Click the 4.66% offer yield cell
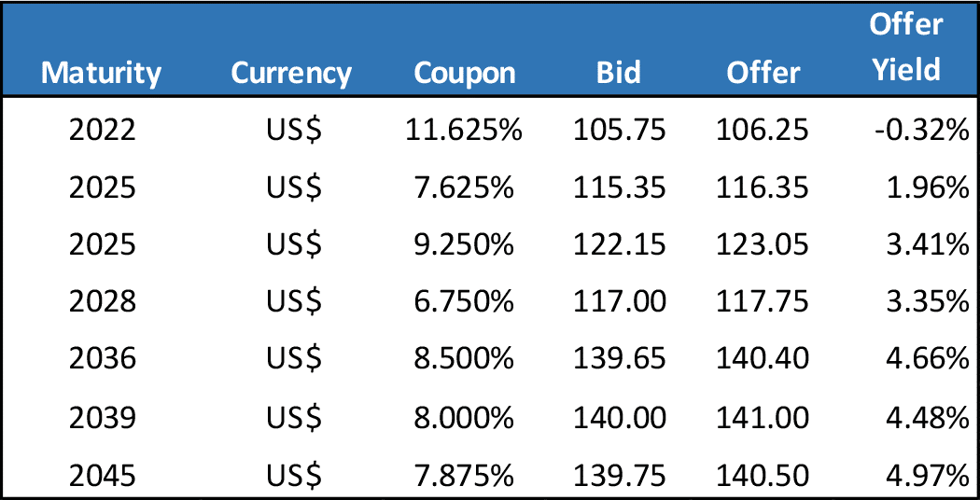980x500 pixels. (x=924, y=359)
